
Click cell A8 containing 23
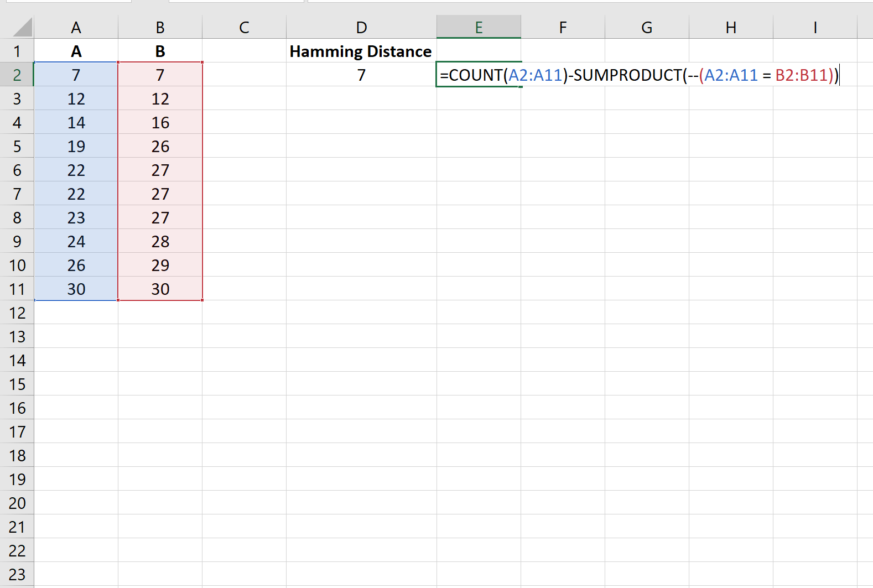76,217
